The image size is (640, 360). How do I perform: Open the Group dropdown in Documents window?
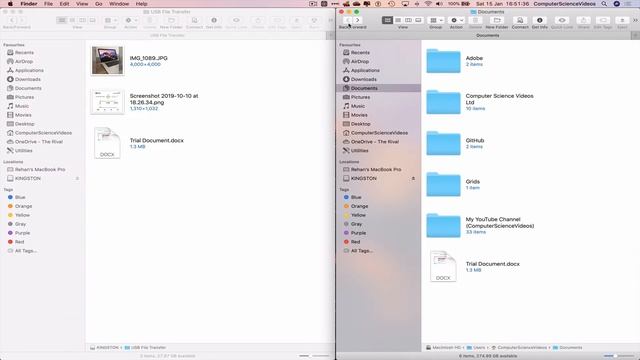tap(436, 20)
